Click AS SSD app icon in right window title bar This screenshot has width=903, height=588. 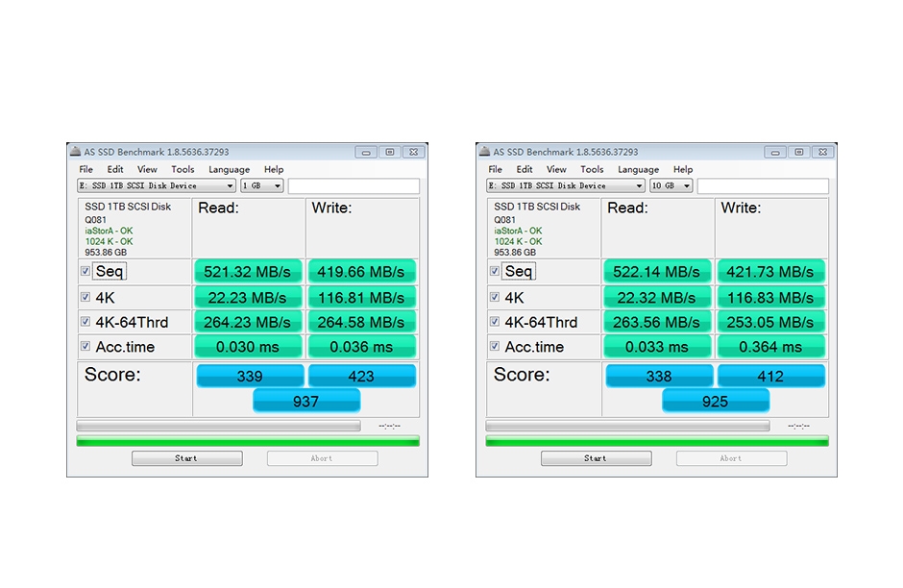485,152
